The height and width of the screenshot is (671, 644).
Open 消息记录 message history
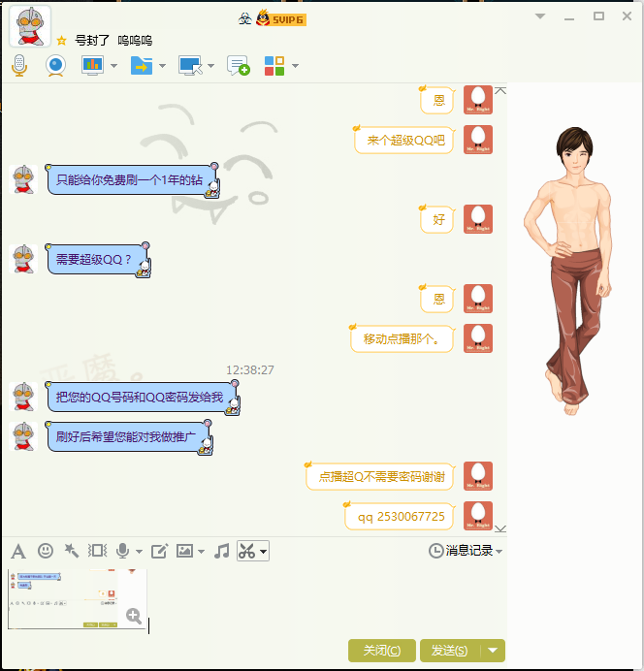(x=461, y=551)
